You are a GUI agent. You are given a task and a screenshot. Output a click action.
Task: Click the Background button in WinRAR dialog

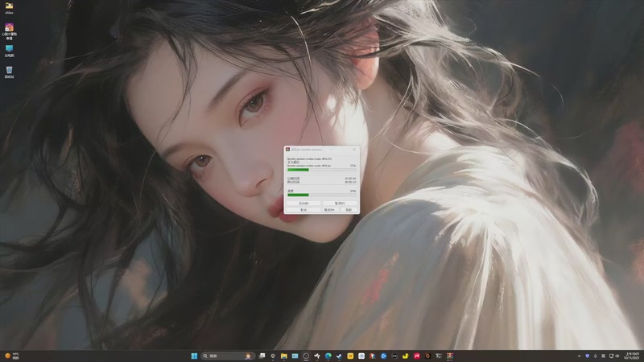tap(303, 204)
